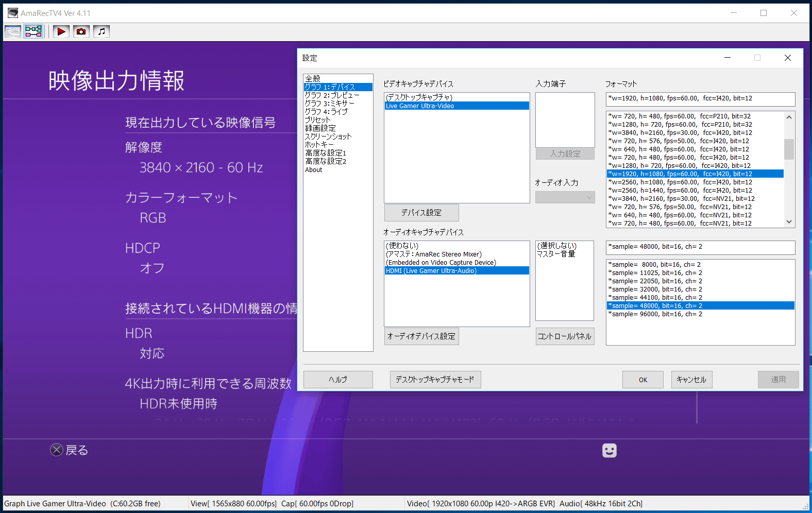Image resolution: width=812 pixels, height=513 pixels.
Task: Close the 設定 dialog
Action: click(x=788, y=58)
